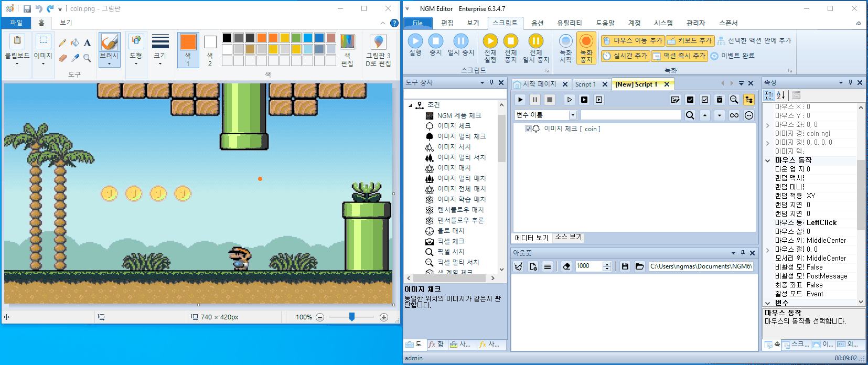Select the Fill bucket tool in Paint
868x365 pixels.
pyautogui.click(x=75, y=43)
